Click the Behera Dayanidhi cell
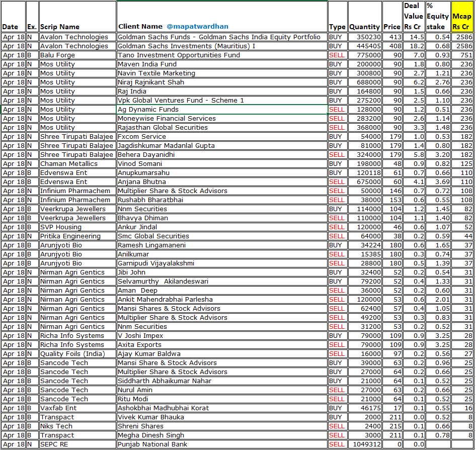Viewport: 476px width, 450px height. pyautogui.click(x=222, y=155)
